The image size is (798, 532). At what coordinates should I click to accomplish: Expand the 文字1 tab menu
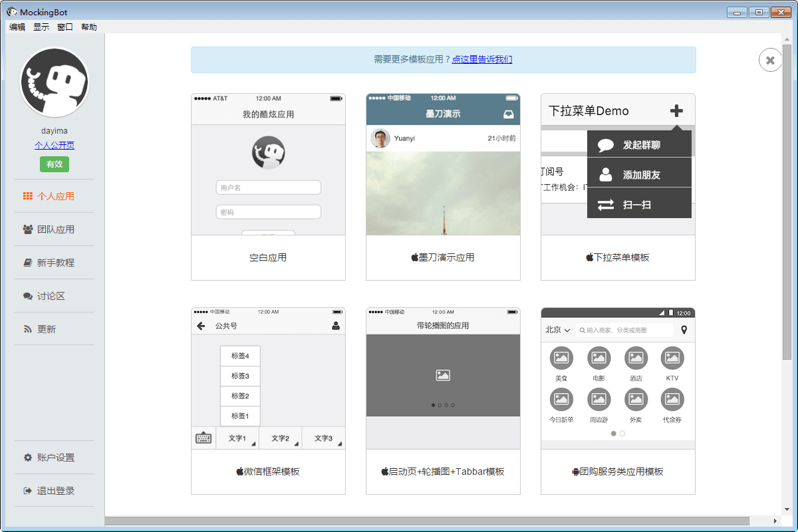coord(237,438)
